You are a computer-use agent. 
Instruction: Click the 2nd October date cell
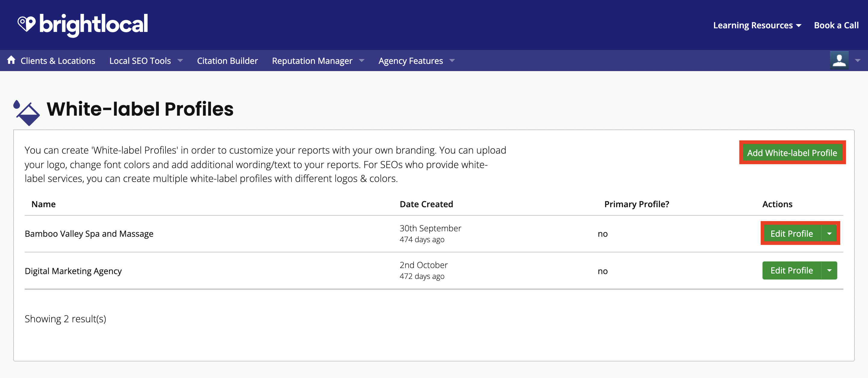click(423, 265)
